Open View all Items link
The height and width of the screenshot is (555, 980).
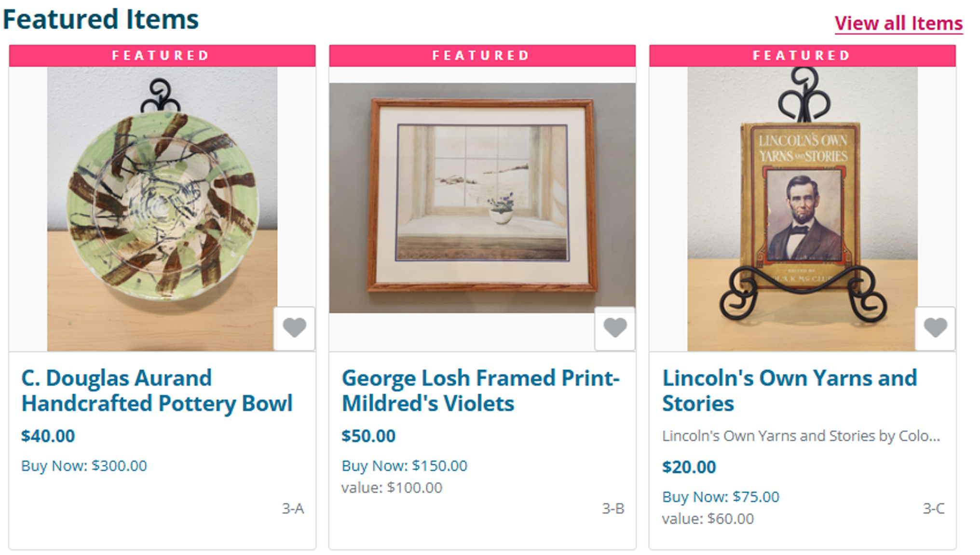point(898,23)
